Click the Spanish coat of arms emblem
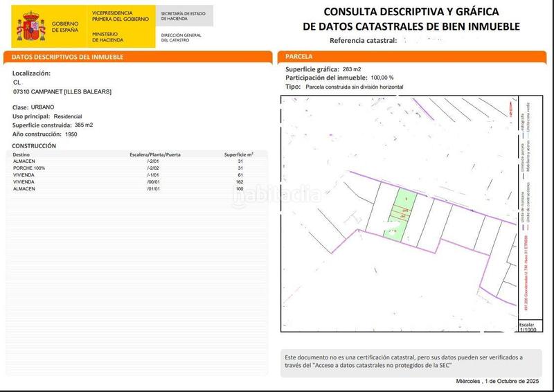The width and height of the screenshot is (554, 392). point(30,26)
